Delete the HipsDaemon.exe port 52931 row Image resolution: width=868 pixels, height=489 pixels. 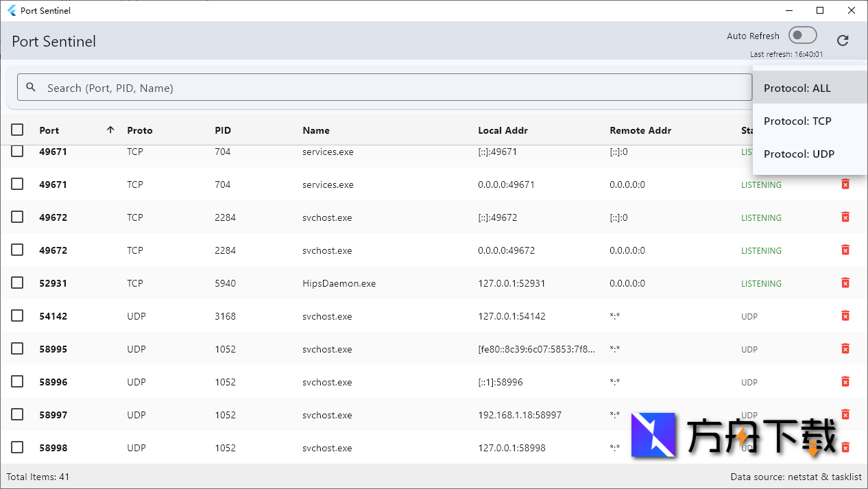(x=845, y=283)
